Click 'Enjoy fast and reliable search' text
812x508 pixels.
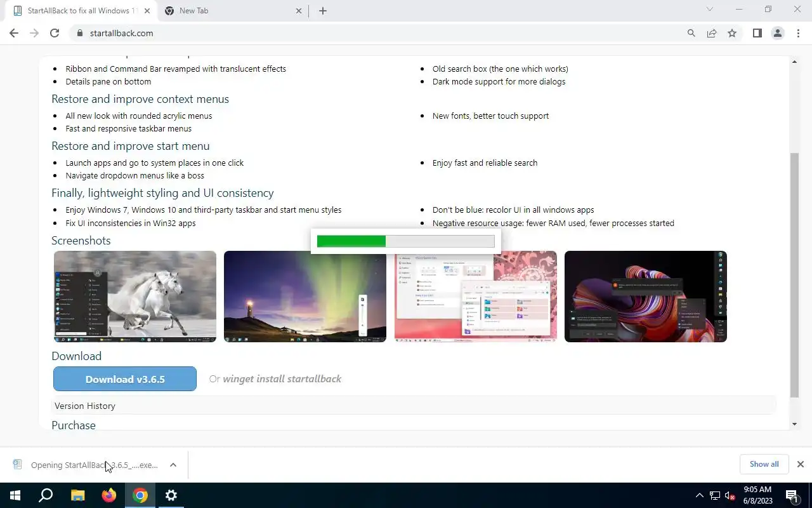click(485, 163)
